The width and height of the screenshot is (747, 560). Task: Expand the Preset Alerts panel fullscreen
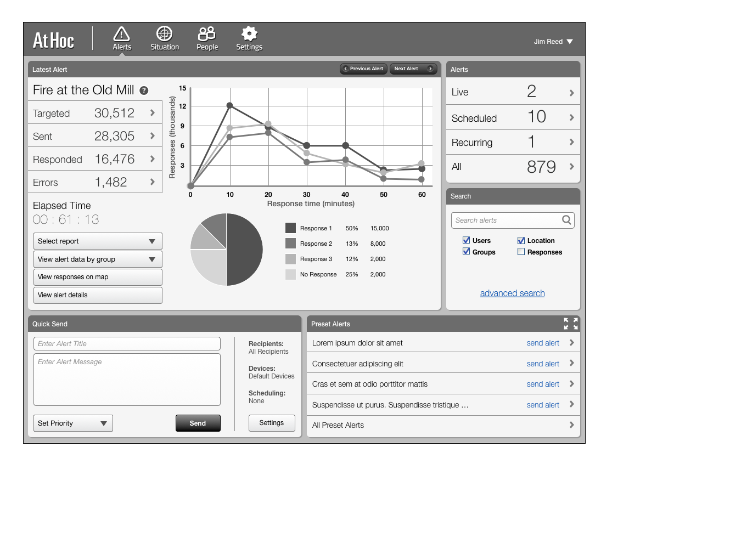click(570, 324)
